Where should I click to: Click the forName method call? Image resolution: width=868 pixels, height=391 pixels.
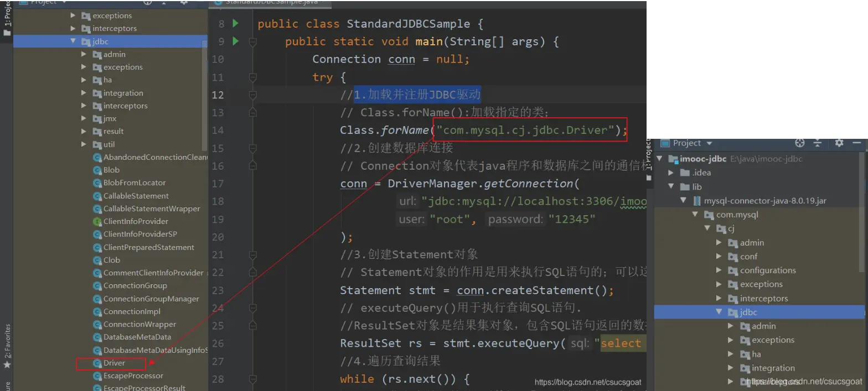(x=405, y=130)
